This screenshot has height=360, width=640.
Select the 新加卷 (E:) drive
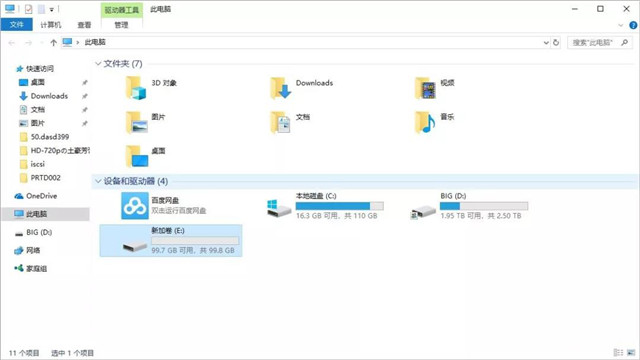coord(171,240)
